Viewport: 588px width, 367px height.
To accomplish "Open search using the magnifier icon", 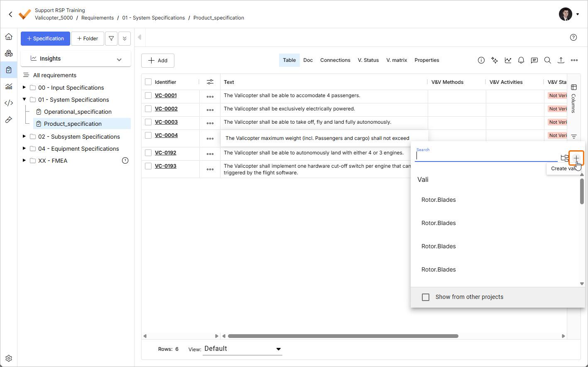I will click(548, 60).
